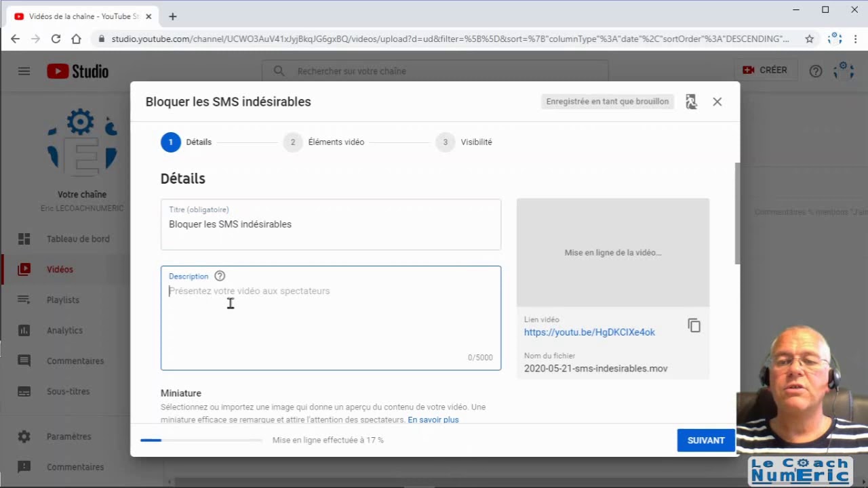Click the Description text area
Viewport: 868px width, 488px height.
click(x=331, y=318)
